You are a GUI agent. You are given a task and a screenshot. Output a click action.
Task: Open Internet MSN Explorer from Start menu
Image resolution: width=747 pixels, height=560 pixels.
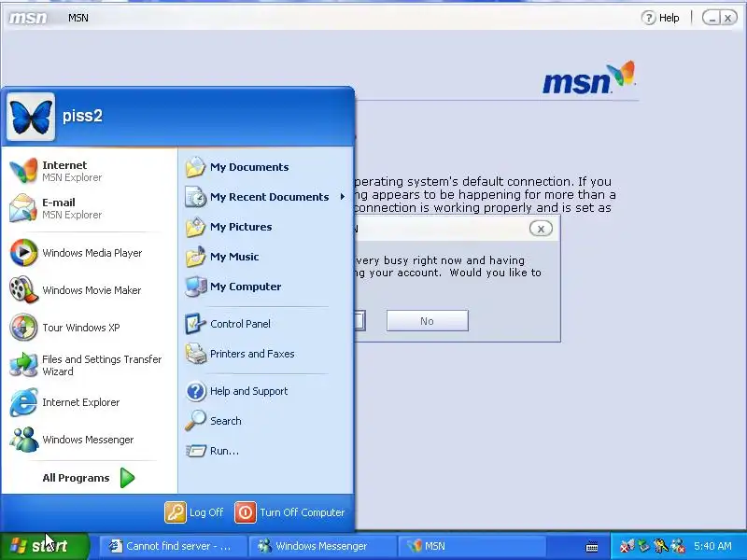tap(89, 171)
